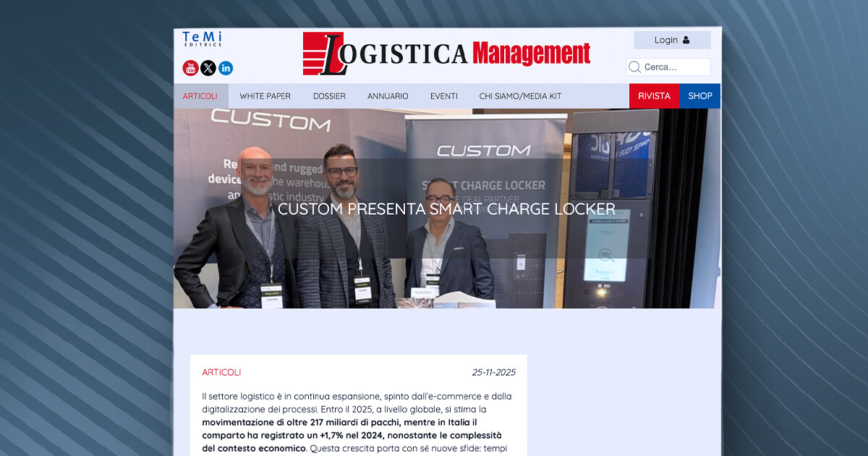This screenshot has height=456, width=868.
Task: Click the person icon next to Login
Action: (x=684, y=40)
